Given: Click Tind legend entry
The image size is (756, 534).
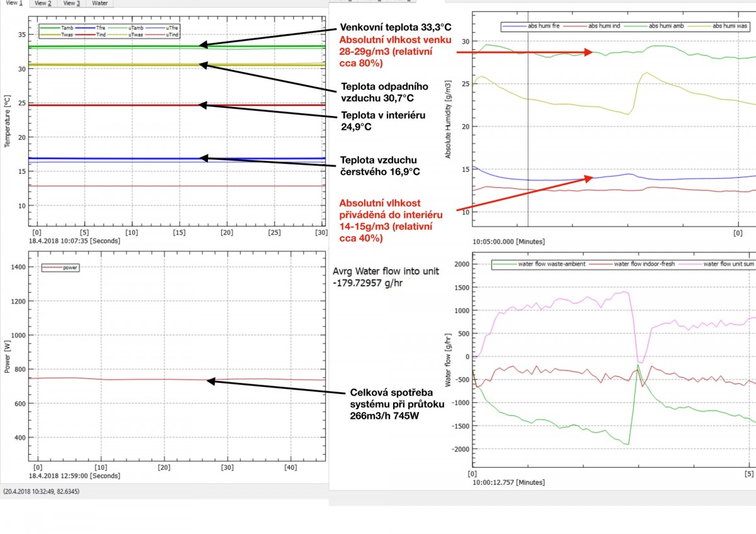Looking at the screenshot, I should 102,35.
